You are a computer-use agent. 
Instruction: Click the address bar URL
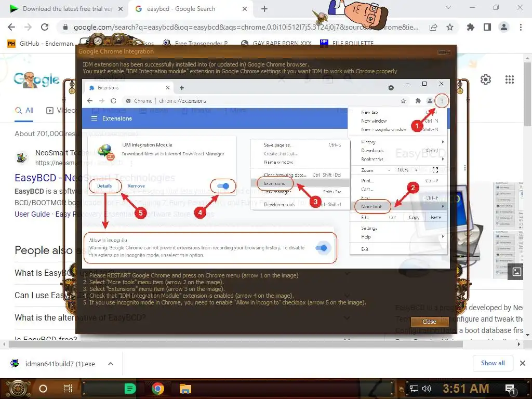click(x=246, y=27)
